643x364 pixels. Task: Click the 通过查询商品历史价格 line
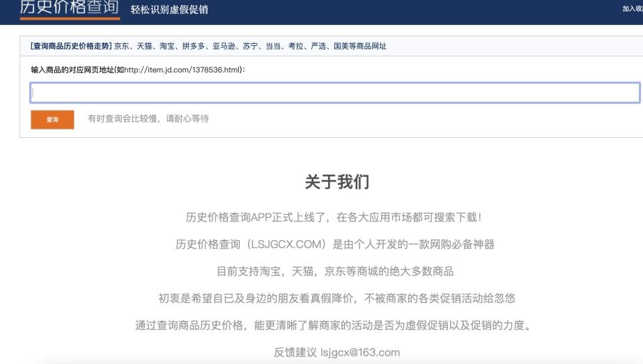pyautogui.click(x=334, y=326)
